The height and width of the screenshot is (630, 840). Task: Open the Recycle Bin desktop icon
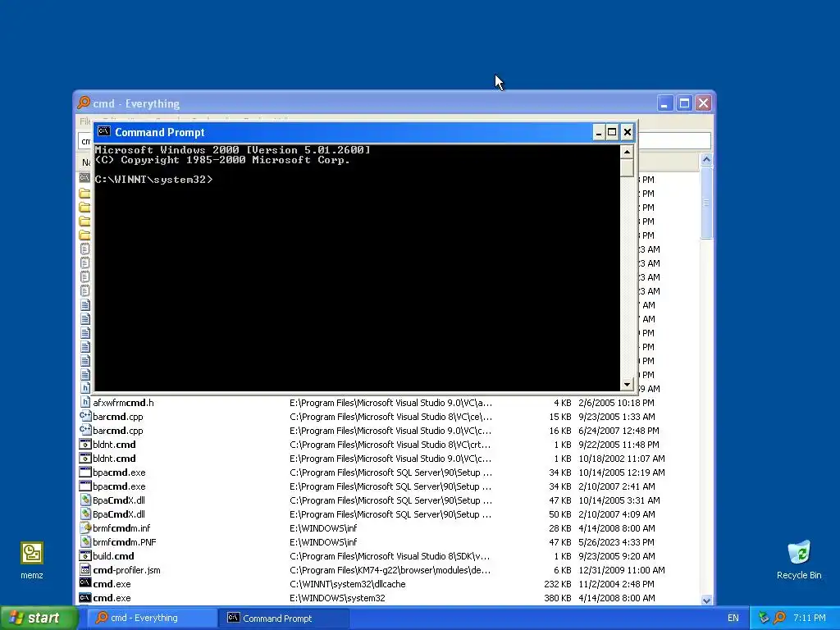799,552
